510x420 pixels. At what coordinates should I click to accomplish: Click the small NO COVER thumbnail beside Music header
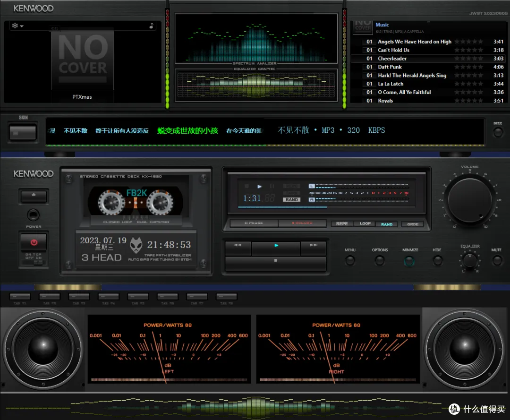pos(363,27)
